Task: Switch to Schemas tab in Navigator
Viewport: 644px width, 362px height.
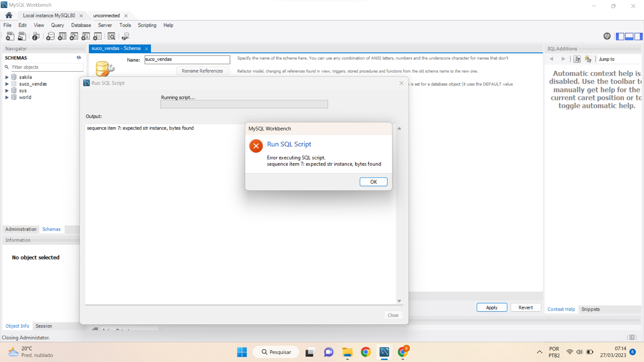Action: (x=51, y=229)
